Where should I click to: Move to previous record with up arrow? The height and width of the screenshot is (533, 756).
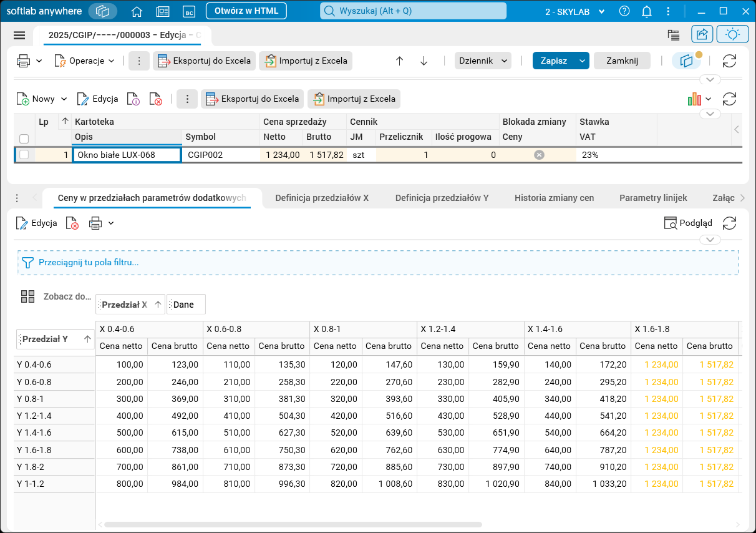400,61
